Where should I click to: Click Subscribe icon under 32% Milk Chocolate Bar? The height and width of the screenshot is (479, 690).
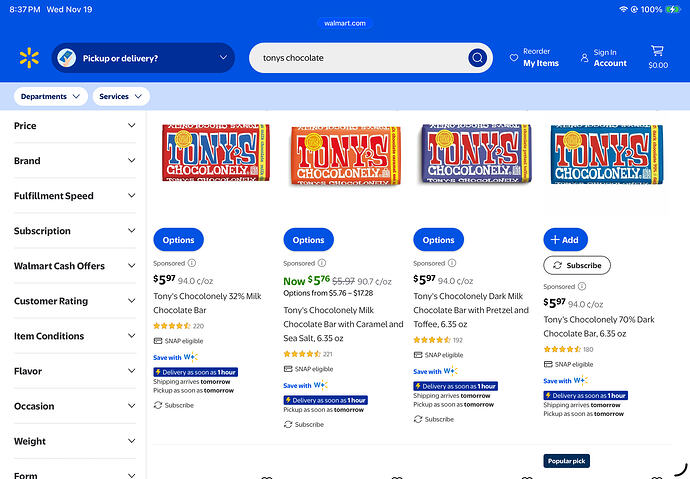(158, 405)
